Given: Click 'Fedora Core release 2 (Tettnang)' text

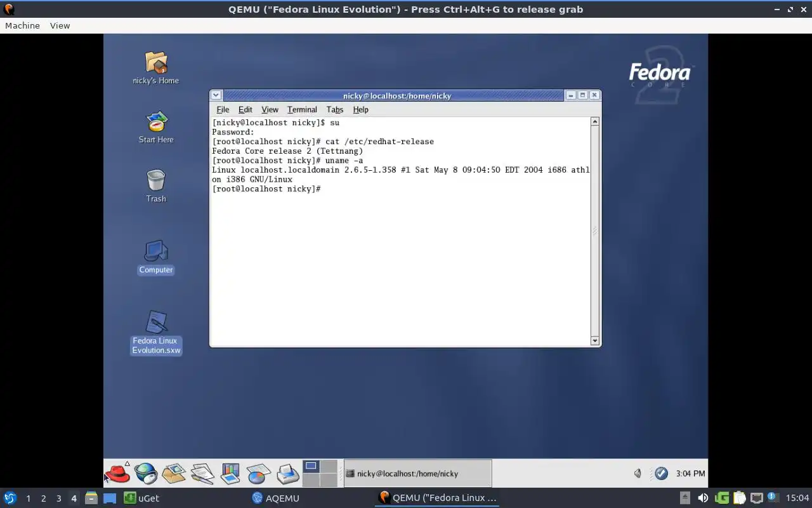Looking at the screenshot, I should click(287, 150).
